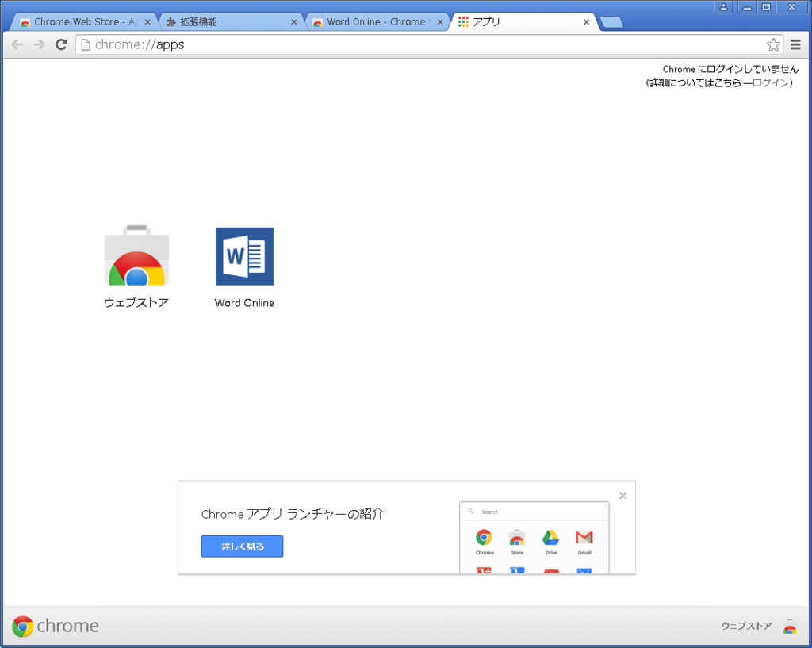Minimize the Chrome window
The width and height of the screenshot is (812, 648).
[747, 6]
